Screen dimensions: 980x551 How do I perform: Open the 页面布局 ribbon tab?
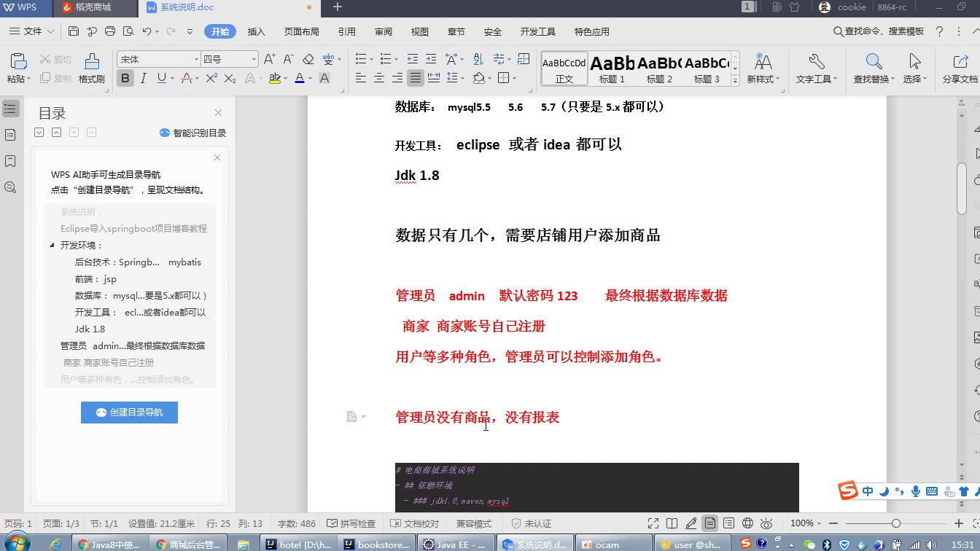[x=301, y=31]
